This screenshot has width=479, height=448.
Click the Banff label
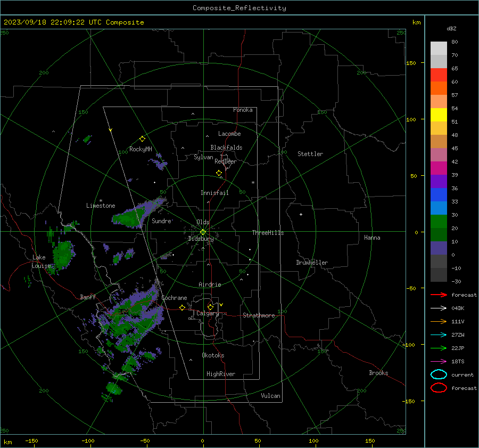(x=88, y=297)
